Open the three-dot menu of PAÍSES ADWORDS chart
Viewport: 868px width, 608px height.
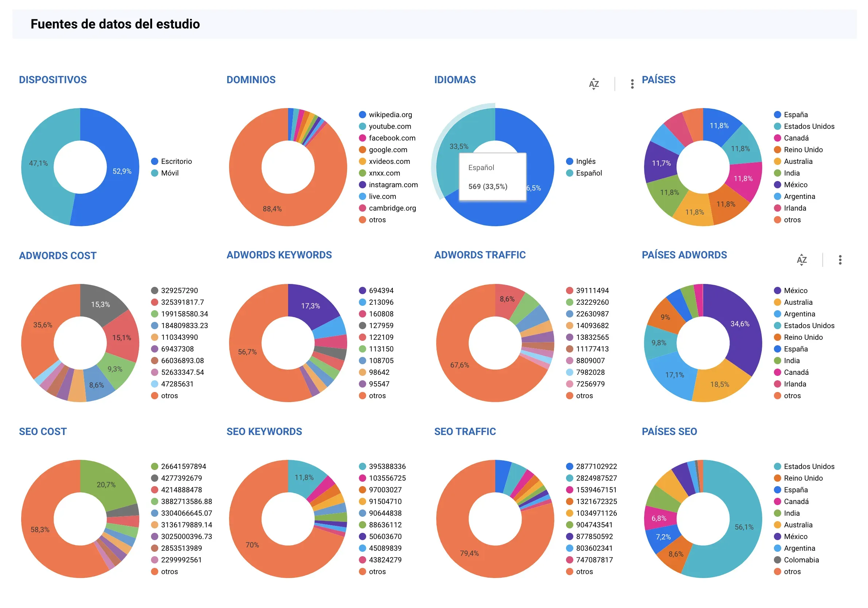point(840,259)
